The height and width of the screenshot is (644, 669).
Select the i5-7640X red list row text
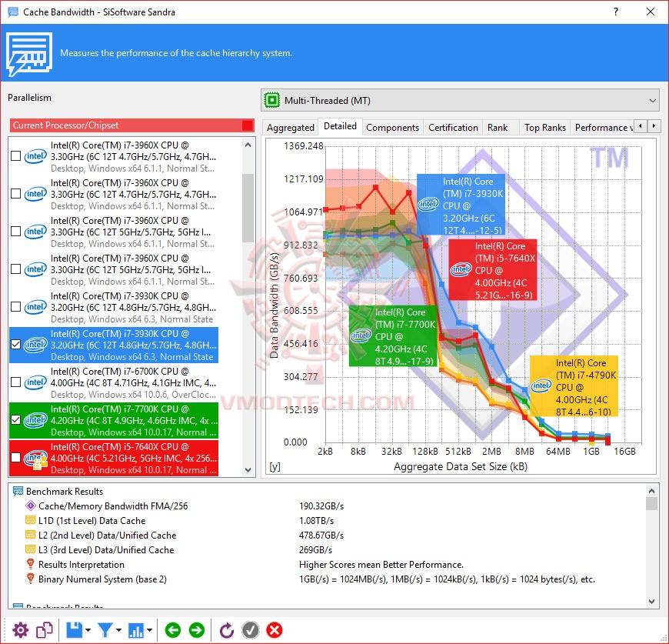coord(135,458)
